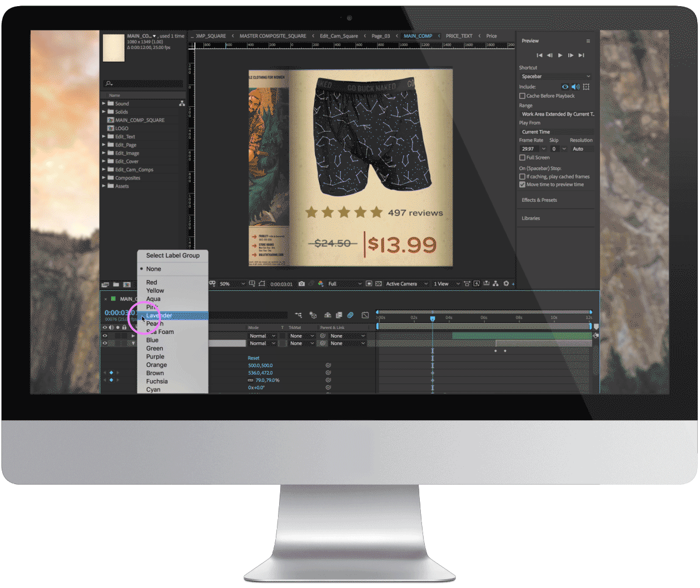Expand the Edit_Cam_Comps folder

pos(103,170)
